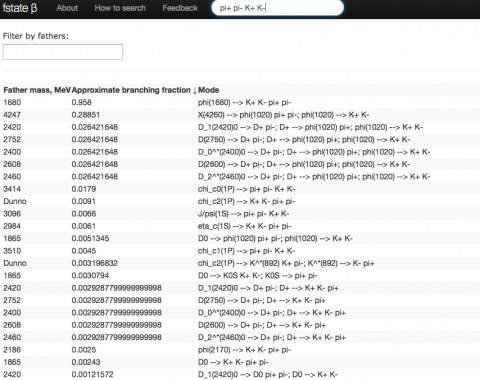Click branching fraction 0.0179
The image size is (480, 380).
click(x=84, y=189)
